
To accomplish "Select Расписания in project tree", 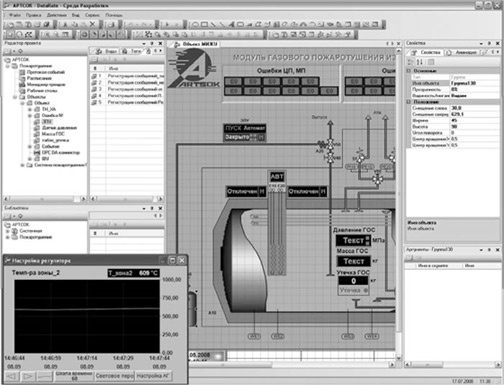I will [x=39, y=78].
